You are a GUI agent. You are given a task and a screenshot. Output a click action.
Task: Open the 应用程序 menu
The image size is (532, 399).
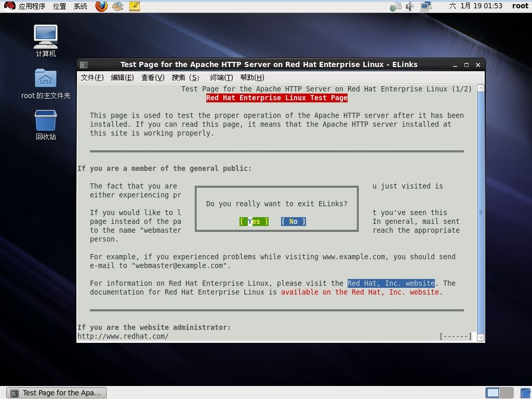pyautogui.click(x=32, y=6)
